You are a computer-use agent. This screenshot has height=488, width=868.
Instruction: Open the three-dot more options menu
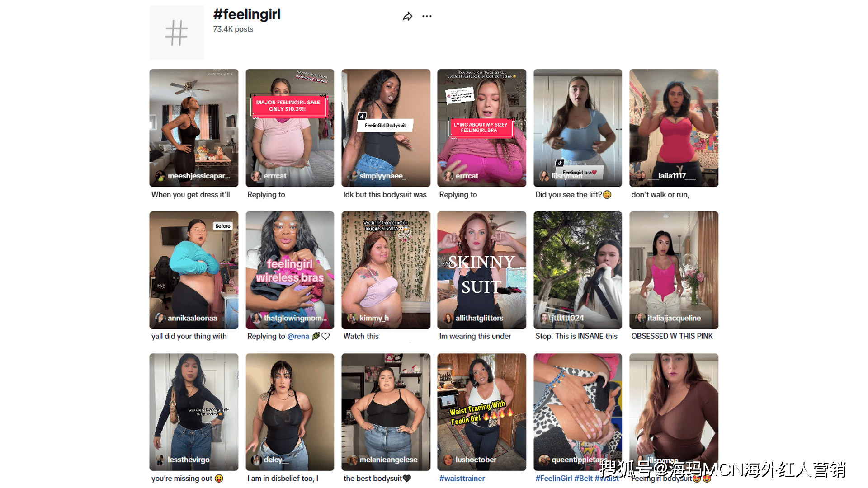[427, 16]
